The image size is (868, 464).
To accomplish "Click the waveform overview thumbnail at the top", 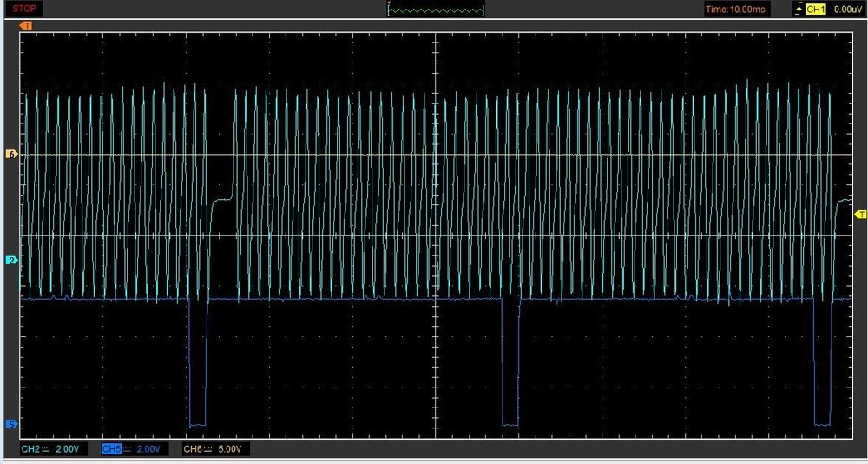I will coord(437,10).
